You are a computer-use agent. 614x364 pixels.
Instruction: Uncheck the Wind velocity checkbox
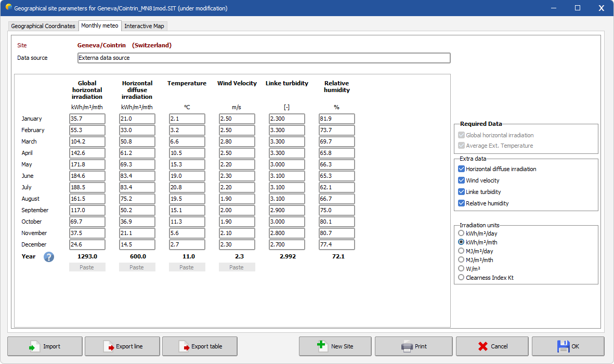(x=461, y=180)
